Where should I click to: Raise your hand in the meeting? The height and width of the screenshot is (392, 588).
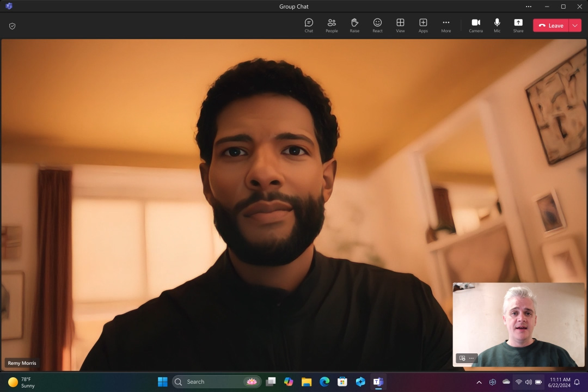(x=354, y=25)
